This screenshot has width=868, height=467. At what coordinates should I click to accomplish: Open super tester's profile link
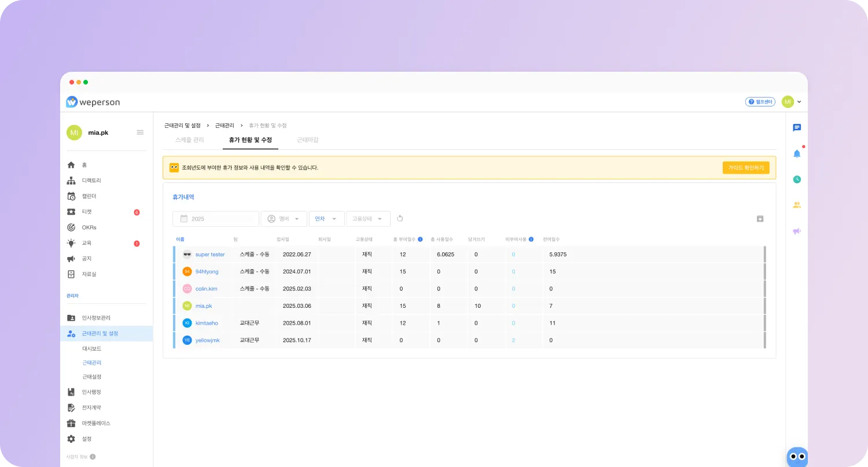click(x=210, y=255)
